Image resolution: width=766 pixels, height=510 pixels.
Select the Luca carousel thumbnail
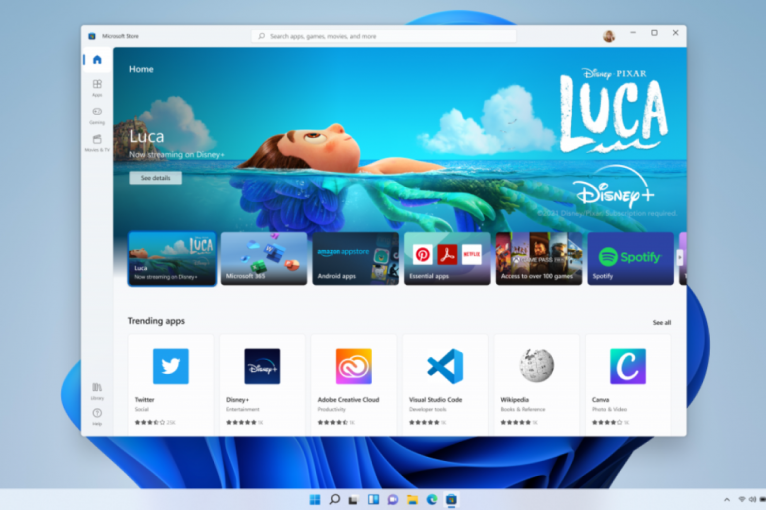coord(172,258)
